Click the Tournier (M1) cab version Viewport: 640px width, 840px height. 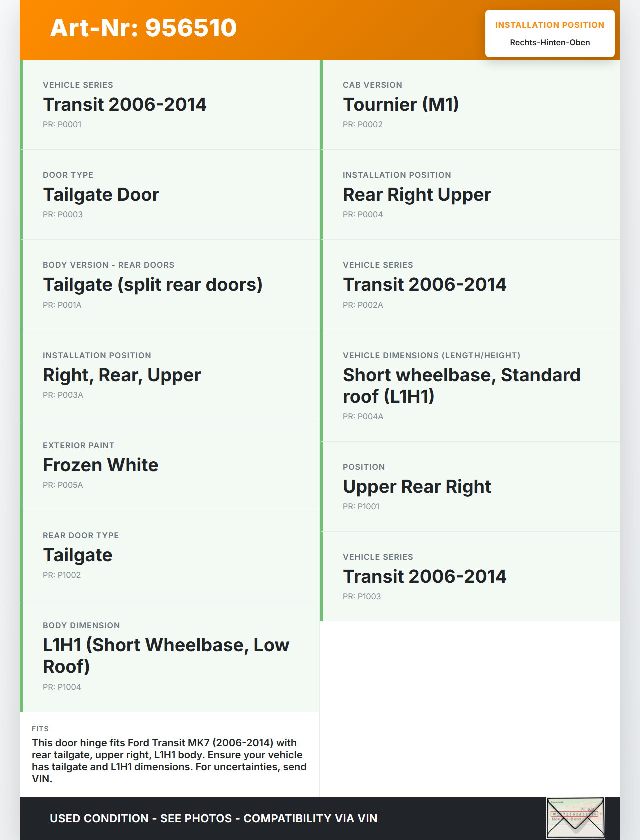(x=400, y=104)
